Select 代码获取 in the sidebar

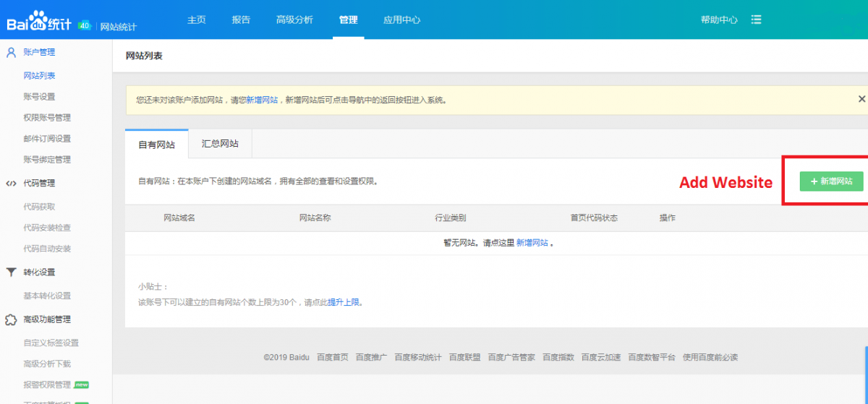point(39,207)
